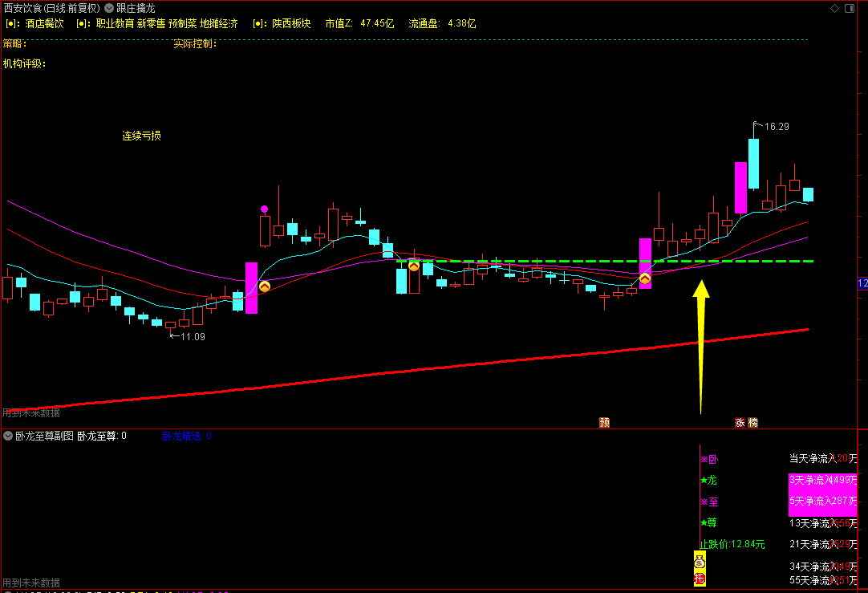This screenshot has width=868, height=593.
Task: Click the 16.29 high price label
Action: click(x=777, y=127)
